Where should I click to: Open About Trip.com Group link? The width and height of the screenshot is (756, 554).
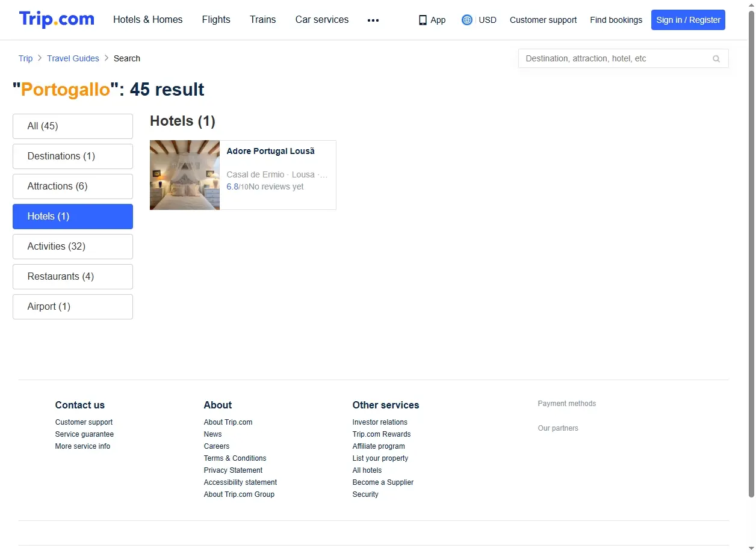coord(239,494)
